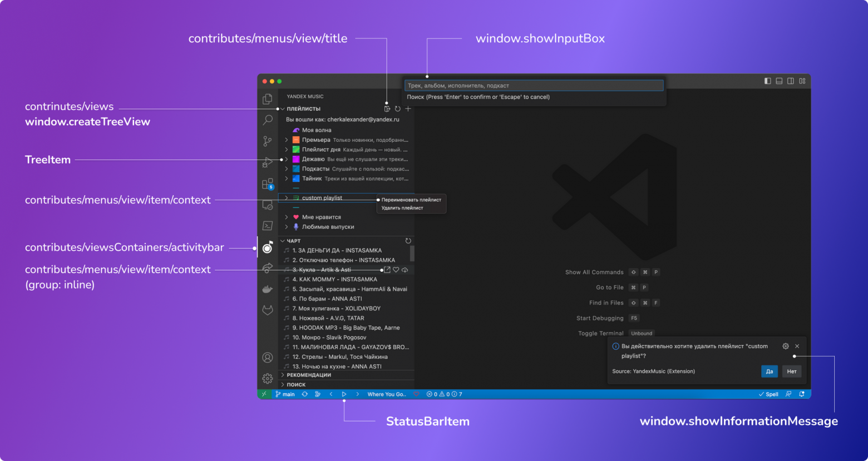Open notification settings gear icon
The image size is (868, 461).
786,346
